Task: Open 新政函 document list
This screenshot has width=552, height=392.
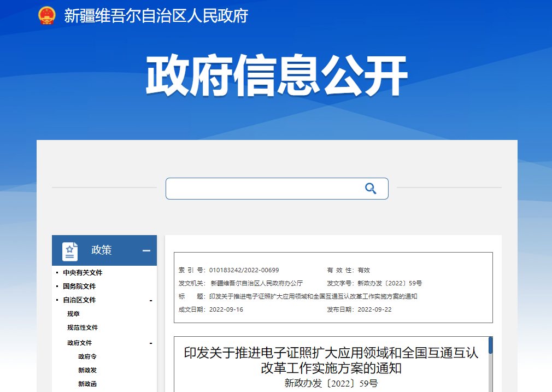Action: [x=87, y=384]
